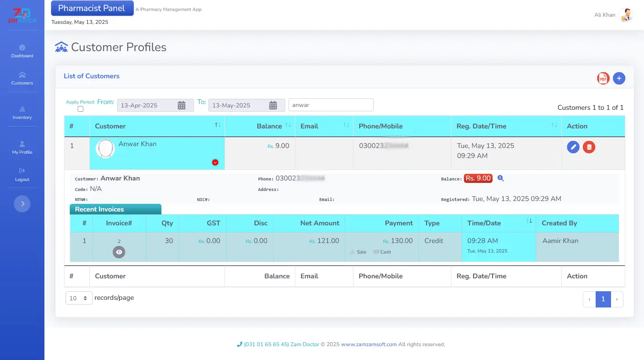Sort customers by Balance column header

click(x=269, y=126)
